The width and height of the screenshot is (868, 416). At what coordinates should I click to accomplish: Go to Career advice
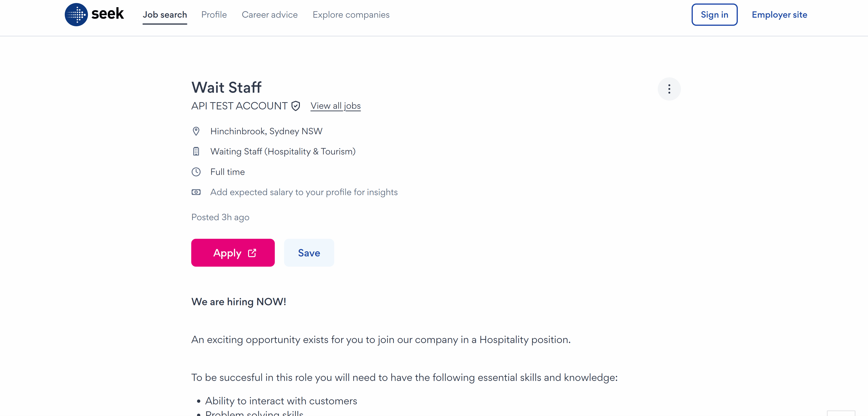pos(269,15)
